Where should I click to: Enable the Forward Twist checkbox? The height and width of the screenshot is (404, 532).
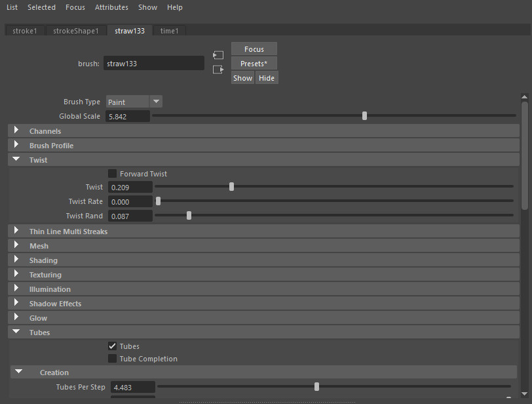[x=112, y=174]
